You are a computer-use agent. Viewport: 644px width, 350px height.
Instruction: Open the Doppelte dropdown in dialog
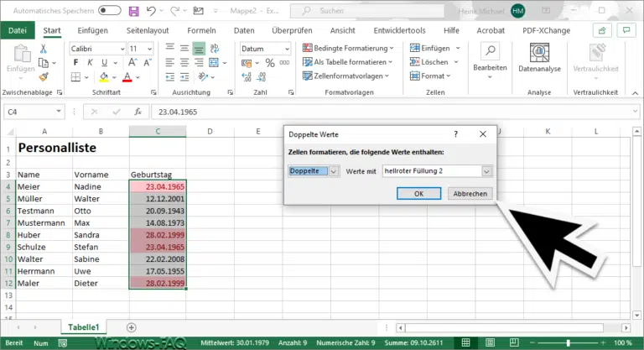(334, 171)
